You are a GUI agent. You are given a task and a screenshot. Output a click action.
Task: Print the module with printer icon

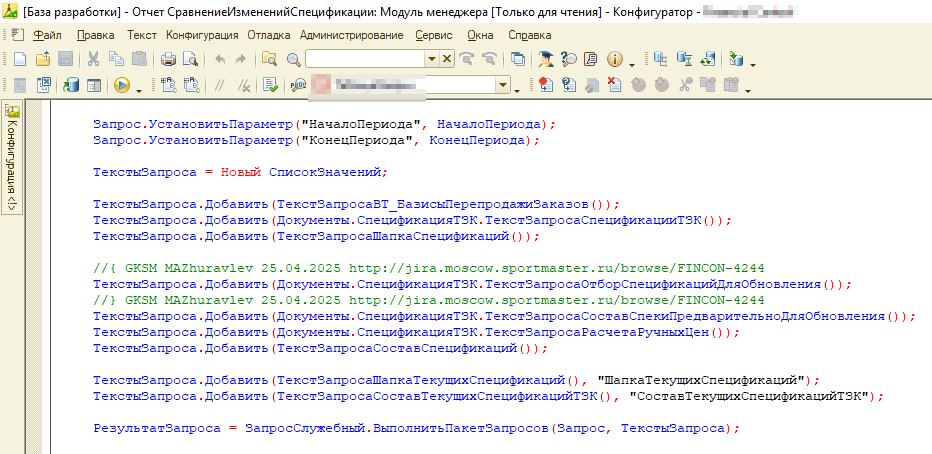168,59
